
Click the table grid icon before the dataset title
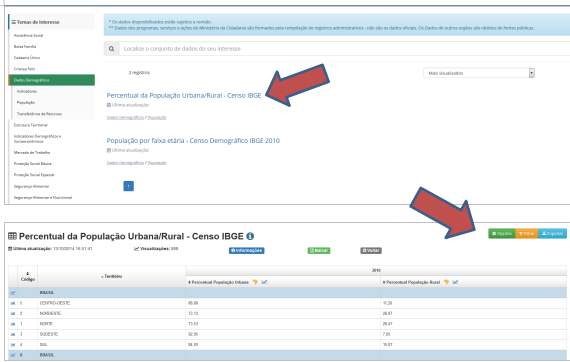[x=12, y=236]
